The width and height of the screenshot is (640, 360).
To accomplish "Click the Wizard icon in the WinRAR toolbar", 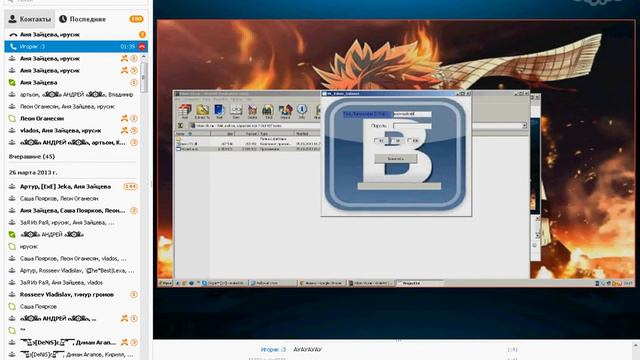I will point(285,111).
